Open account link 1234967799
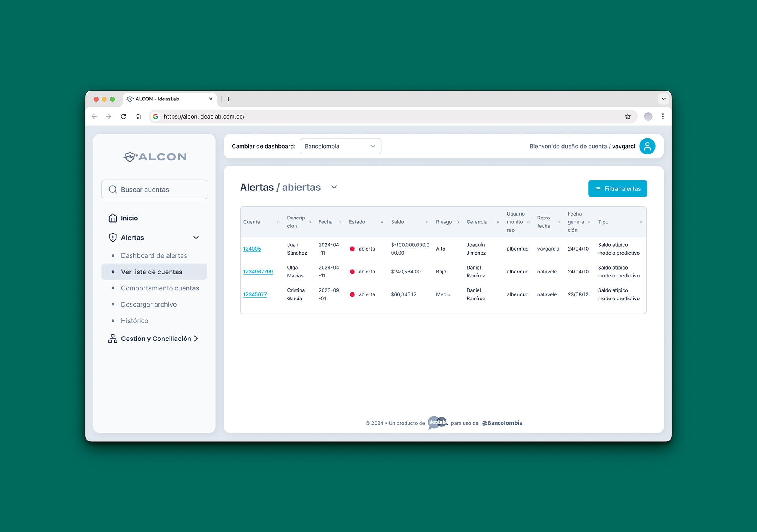The height and width of the screenshot is (532, 757). [258, 272]
